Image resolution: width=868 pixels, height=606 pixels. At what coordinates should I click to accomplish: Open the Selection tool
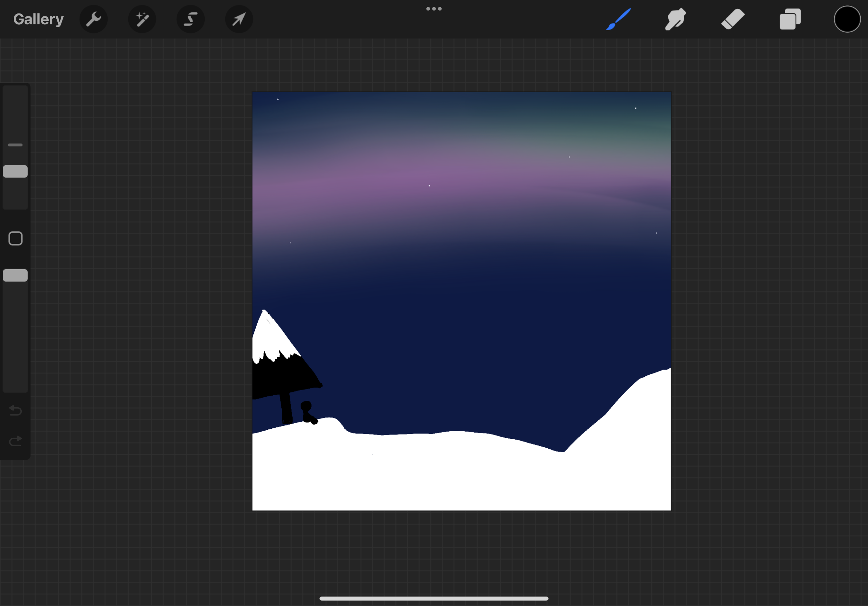190,19
